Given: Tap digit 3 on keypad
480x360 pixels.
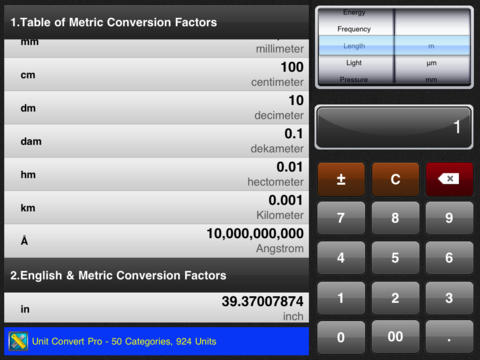Looking at the screenshot, I should (449, 298).
